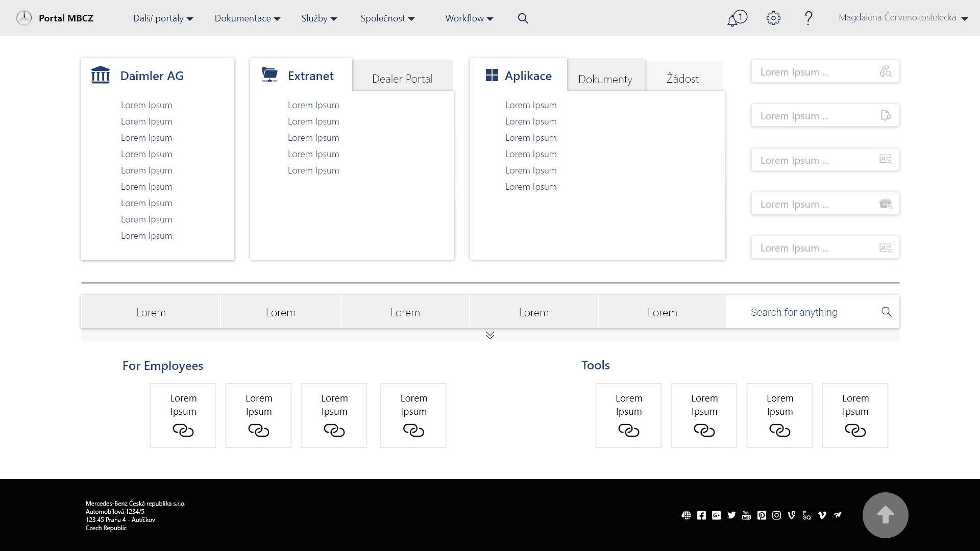The image size is (980, 551).
Task: Switch to the Dealer Portal tab
Action: [402, 79]
